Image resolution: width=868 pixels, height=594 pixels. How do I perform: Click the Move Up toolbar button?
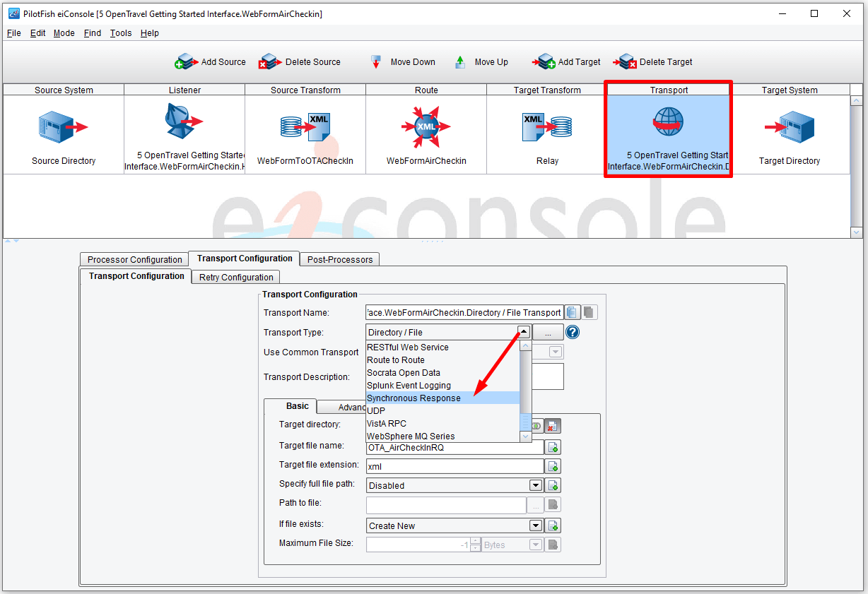point(481,62)
